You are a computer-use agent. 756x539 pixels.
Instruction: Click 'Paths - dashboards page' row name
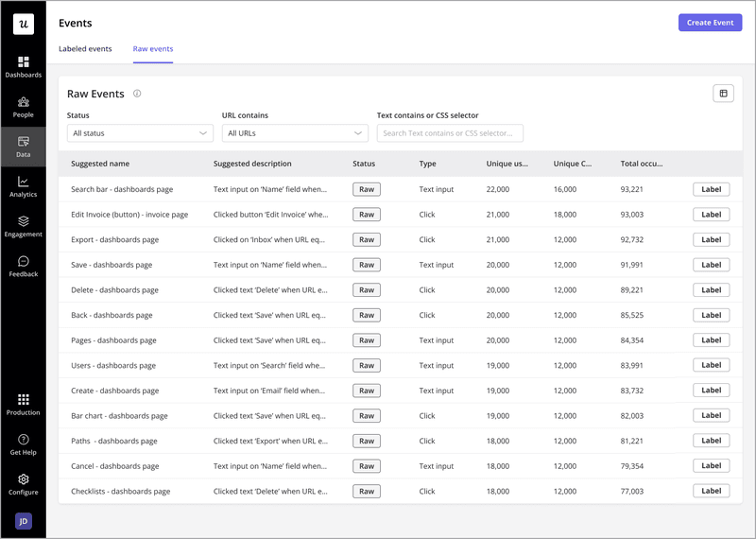pyautogui.click(x=114, y=441)
